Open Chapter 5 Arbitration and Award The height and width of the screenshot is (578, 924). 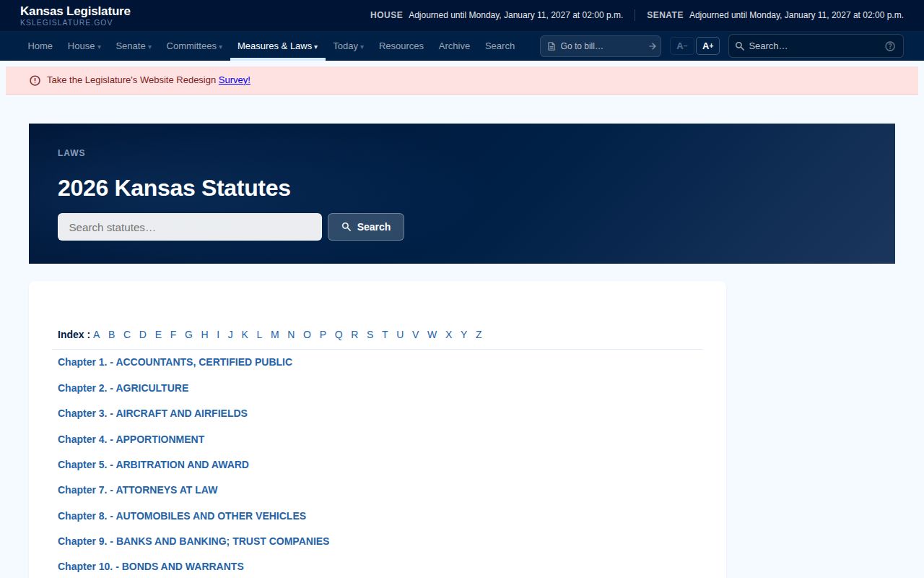tap(153, 465)
